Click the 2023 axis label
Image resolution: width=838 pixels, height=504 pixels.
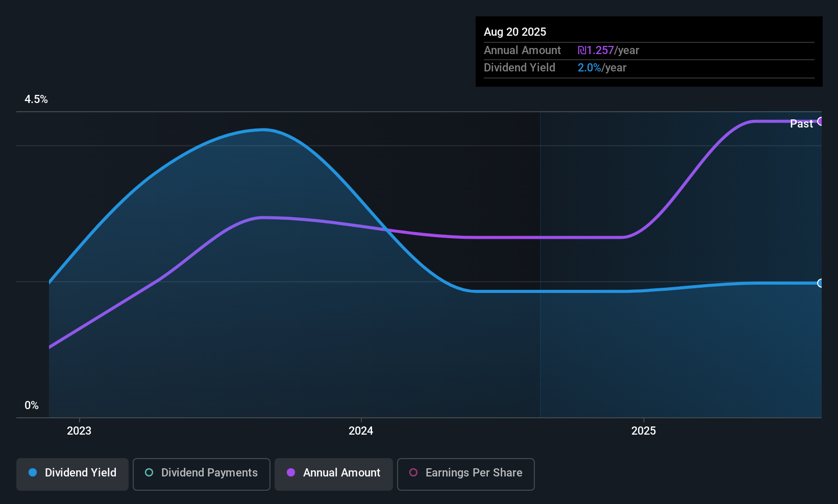pyautogui.click(x=79, y=431)
